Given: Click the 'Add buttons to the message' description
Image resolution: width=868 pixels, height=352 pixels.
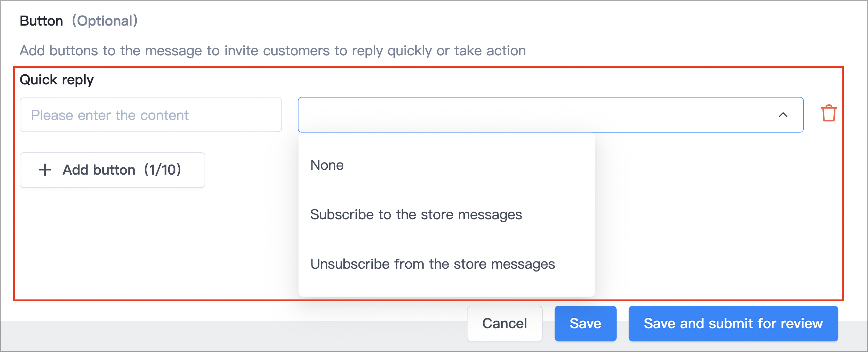Looking at the screenshot, I should point(273,51).
